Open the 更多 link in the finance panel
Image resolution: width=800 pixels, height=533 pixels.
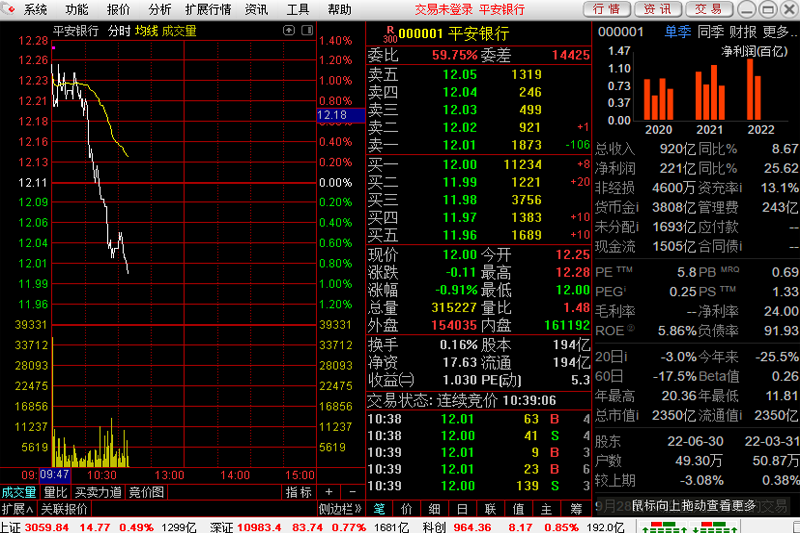pos(779,32)
